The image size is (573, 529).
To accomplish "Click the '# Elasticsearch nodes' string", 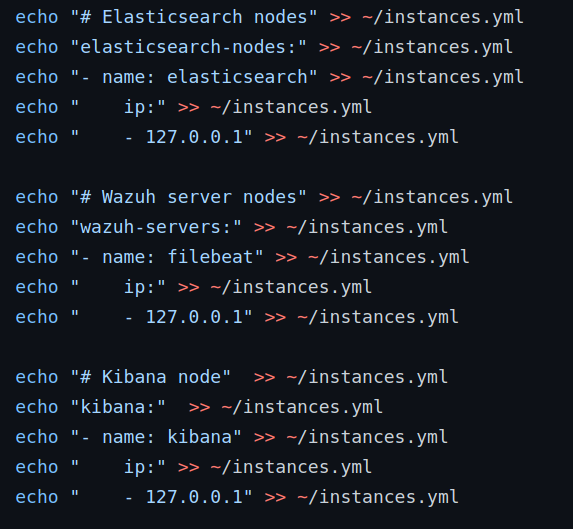I will [x=194, y=17].
